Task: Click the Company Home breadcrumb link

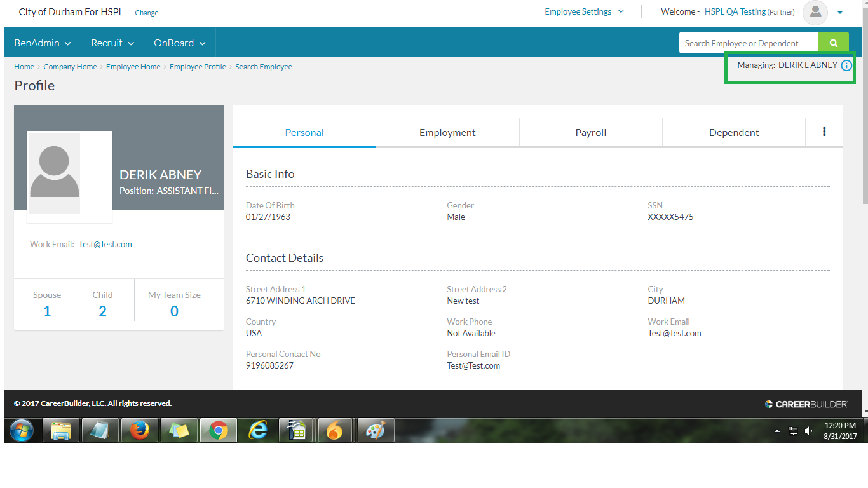Action: pos(70,67)
